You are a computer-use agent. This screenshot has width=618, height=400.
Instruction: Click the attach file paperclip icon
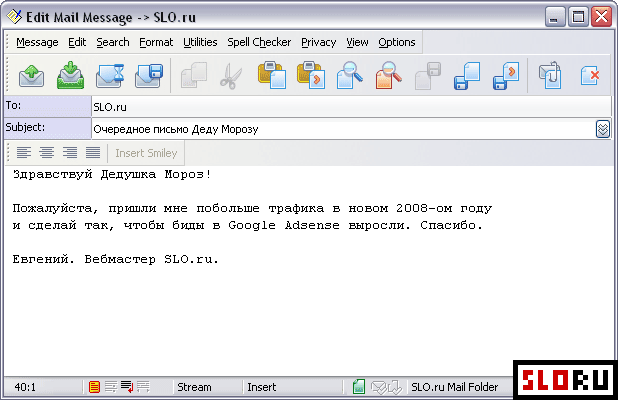click(x=550, y=75)
